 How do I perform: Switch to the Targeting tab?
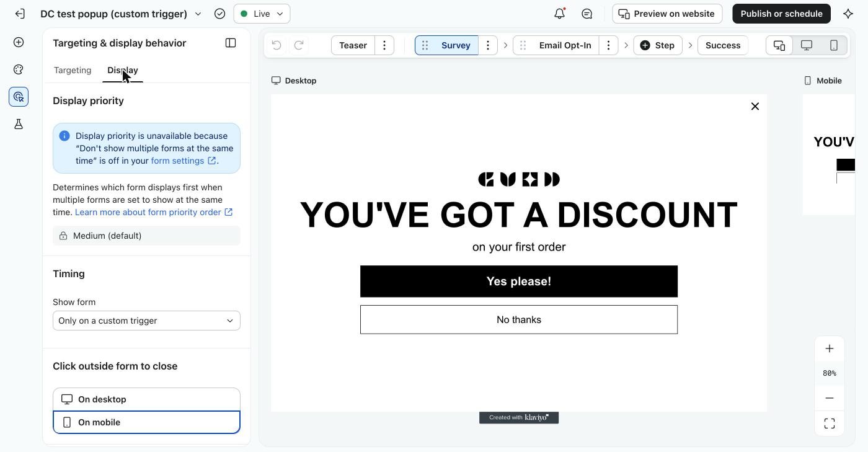pos(73,70)
